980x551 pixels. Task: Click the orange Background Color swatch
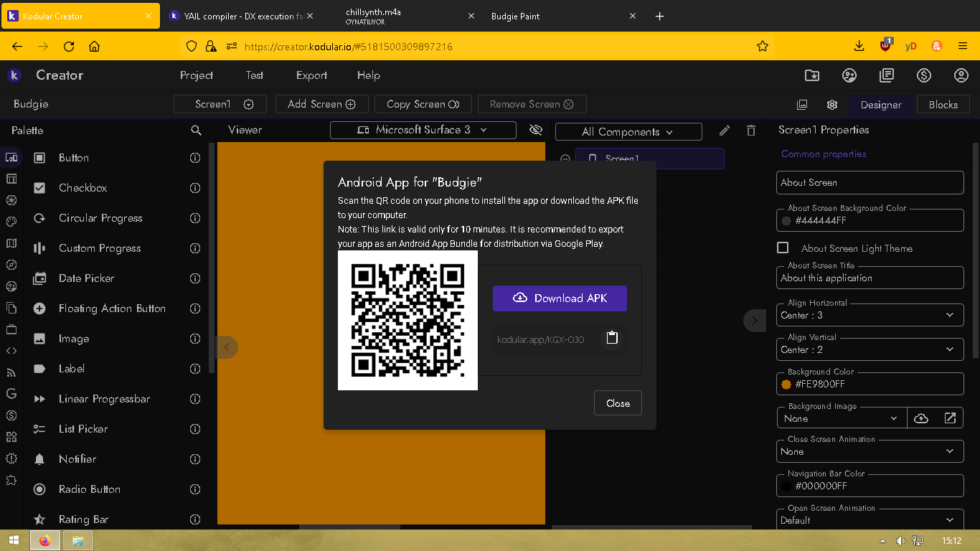[x=786, y=385]
